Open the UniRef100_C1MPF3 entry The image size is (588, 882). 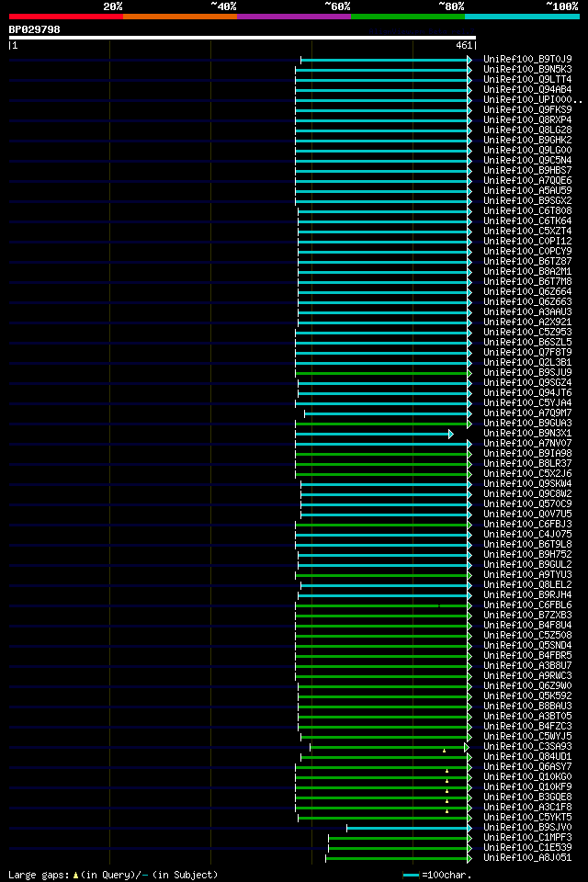[527, 838]
